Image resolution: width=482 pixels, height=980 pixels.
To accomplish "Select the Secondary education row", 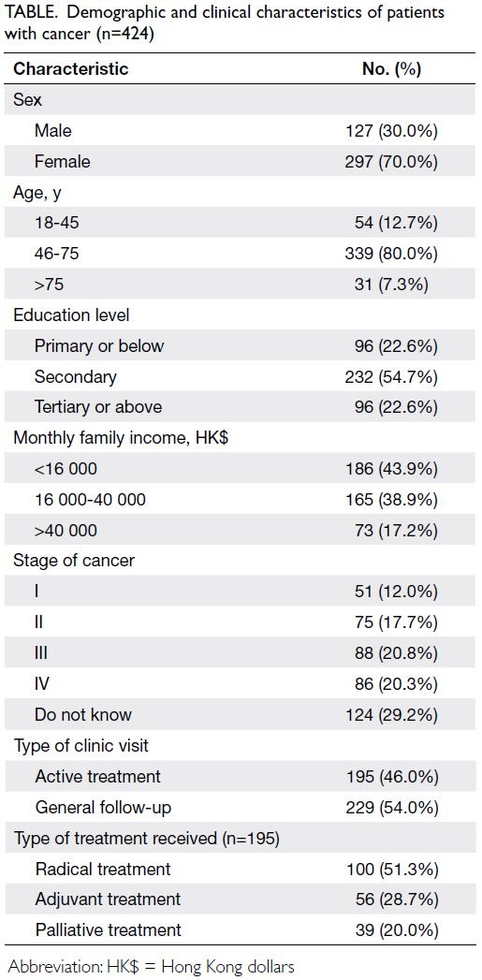I will 241,377.
